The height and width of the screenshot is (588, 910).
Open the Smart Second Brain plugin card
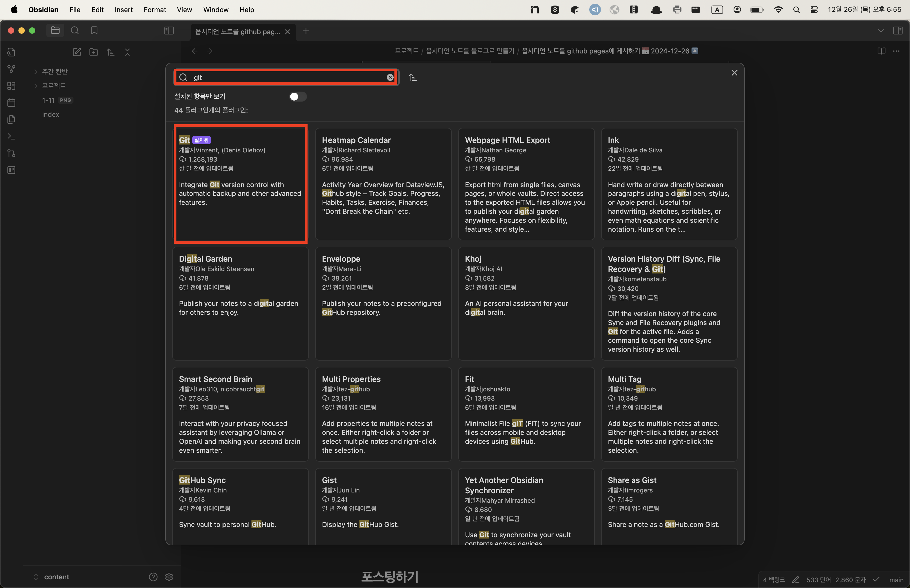pos(240,414)
